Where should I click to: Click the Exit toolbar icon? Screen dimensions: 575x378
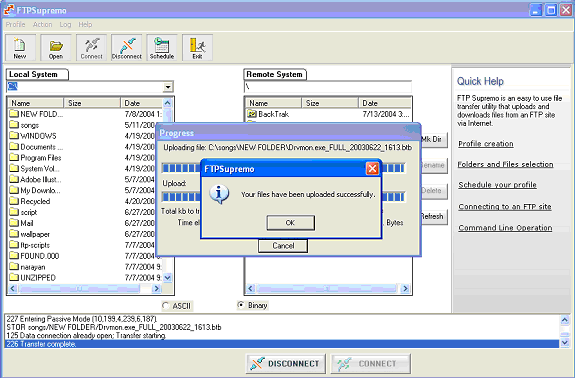197,48
